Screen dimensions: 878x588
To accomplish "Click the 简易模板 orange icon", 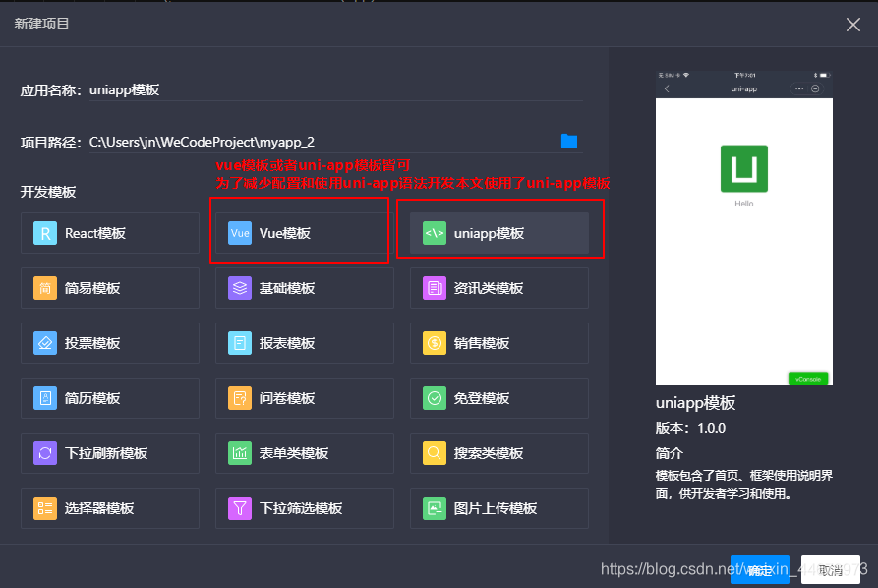I will [x=45, y=288].
